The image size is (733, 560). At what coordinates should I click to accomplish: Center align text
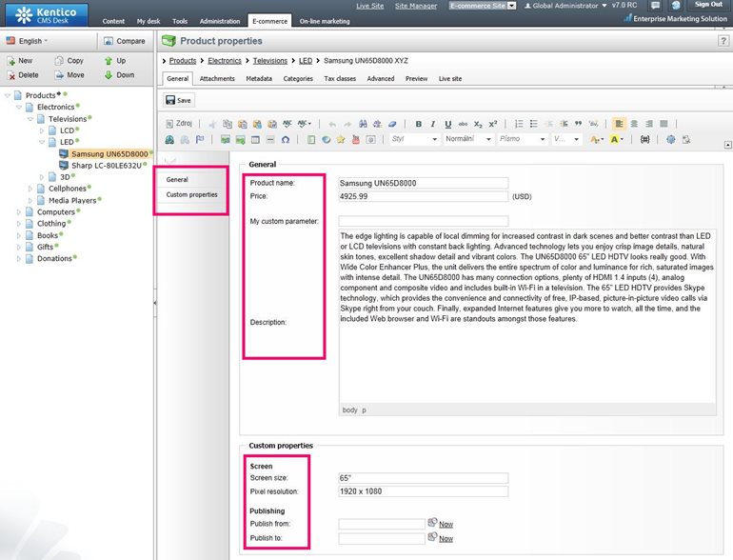pyautogui.click(x=634, y=124)
